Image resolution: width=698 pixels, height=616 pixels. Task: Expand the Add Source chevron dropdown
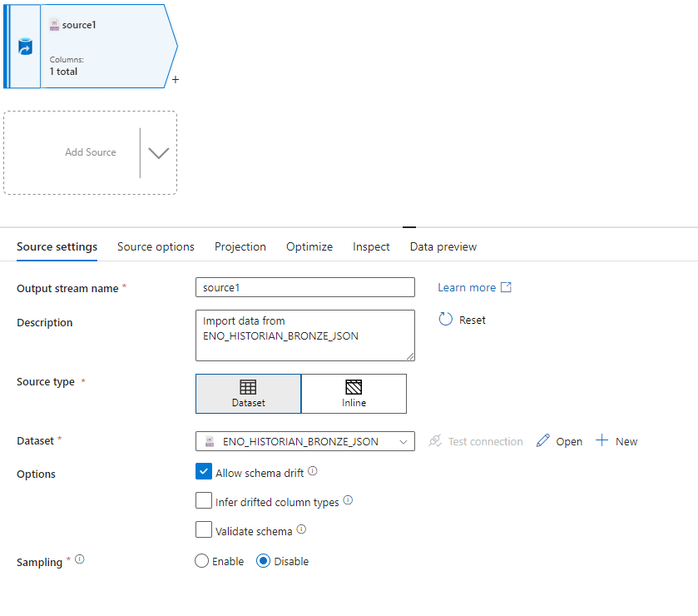click(x=158, y=153)
